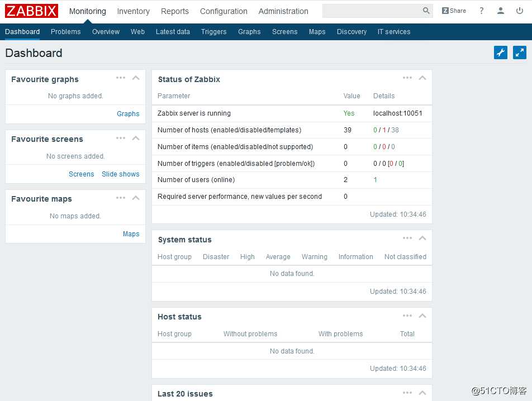Screen dimensions: 532x401
Task: Open the Administration top menu
Action: [283, 11]
